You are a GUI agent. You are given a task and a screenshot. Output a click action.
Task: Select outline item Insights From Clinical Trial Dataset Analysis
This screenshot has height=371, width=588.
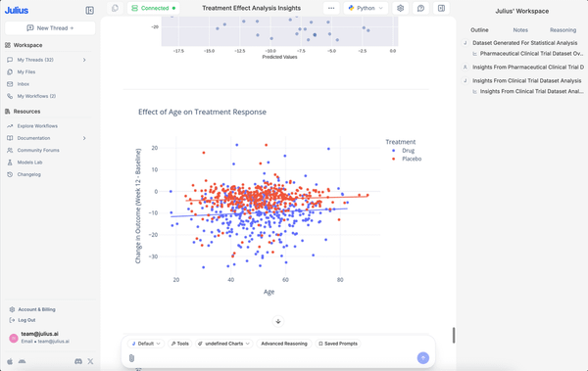click(527, 80)
